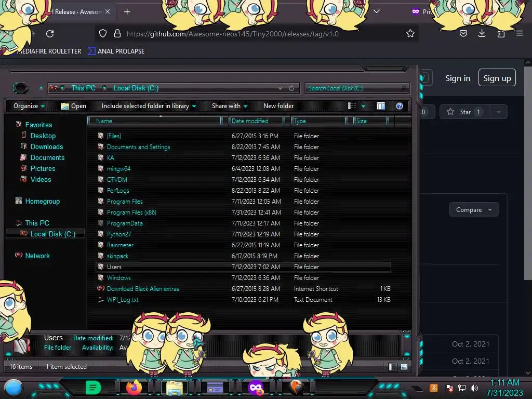The width and height of the screenshot is (532, 399).
Task: Save page to Pocket
Action: pyautogui.click(x=463, y=33)
